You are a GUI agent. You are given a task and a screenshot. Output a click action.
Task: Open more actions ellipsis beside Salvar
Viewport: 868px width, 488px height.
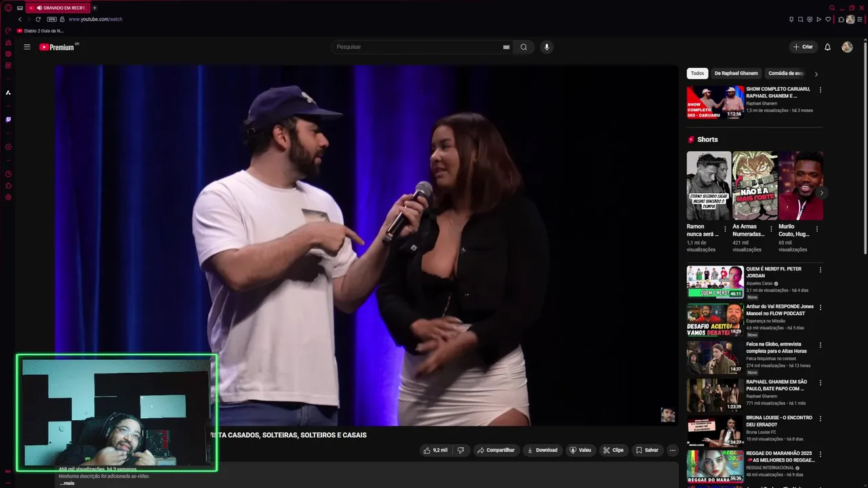coord(673,450)
